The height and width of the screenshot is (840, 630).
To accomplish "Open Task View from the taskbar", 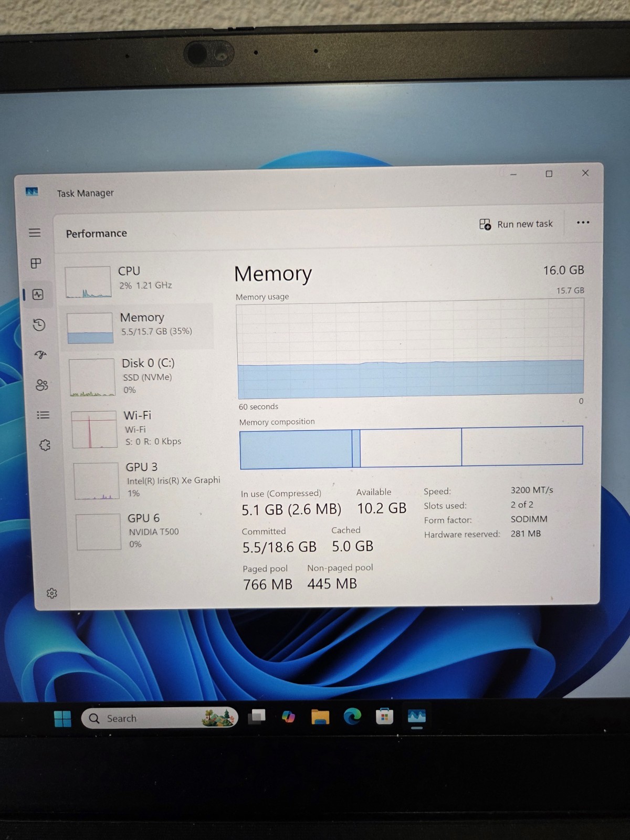I will [x=257, y=717].
